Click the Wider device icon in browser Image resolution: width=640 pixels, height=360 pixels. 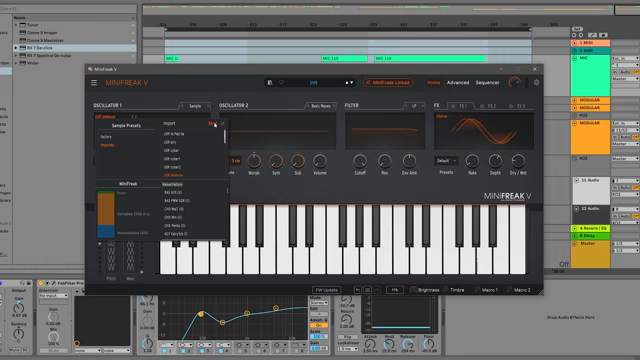[x=23, y=63]
